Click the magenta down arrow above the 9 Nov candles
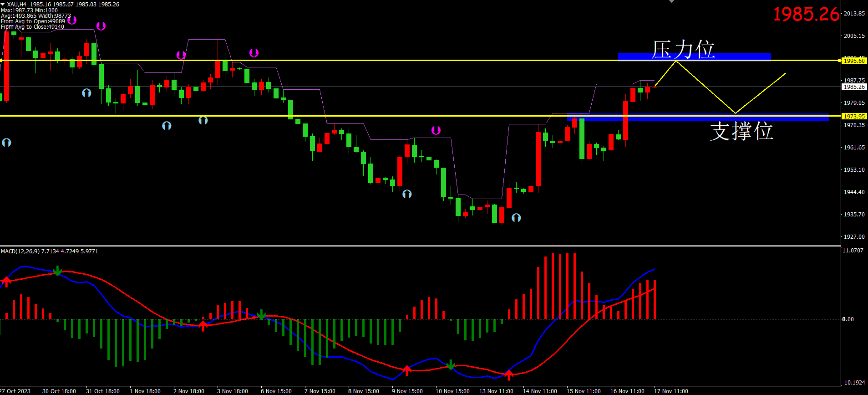868x395 pixels. pos(436,131)
